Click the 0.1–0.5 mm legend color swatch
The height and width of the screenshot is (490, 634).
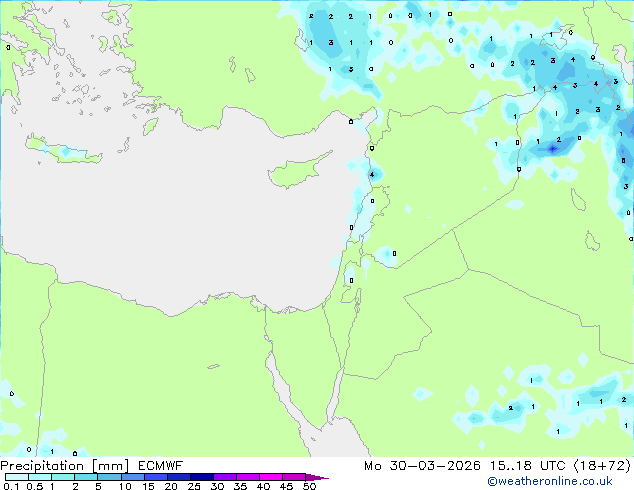pyautogui.click(x=17, y=477)
